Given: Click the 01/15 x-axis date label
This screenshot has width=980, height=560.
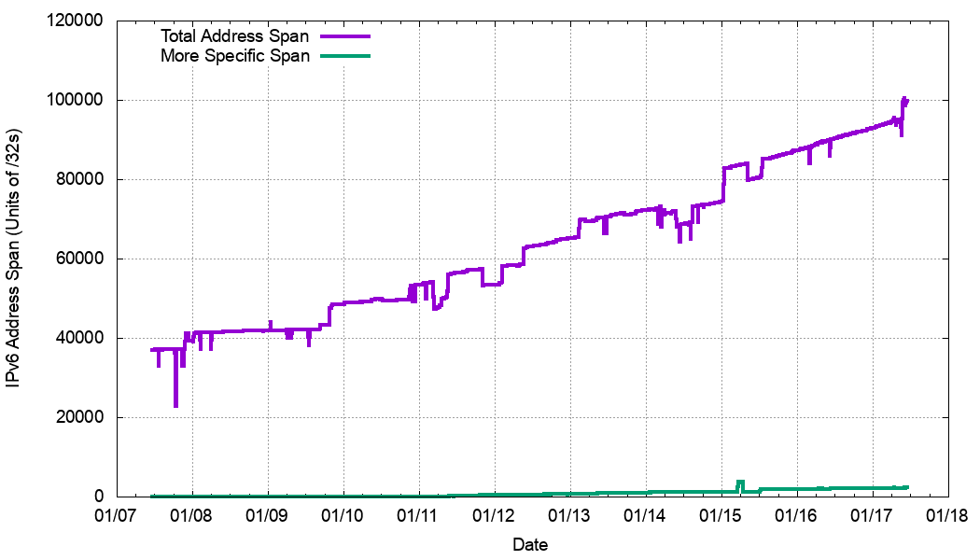Looking at the screenshot, I should 721,515.
